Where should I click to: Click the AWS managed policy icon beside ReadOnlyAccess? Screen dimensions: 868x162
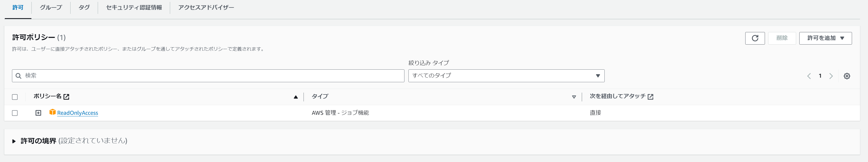[52, 113]
